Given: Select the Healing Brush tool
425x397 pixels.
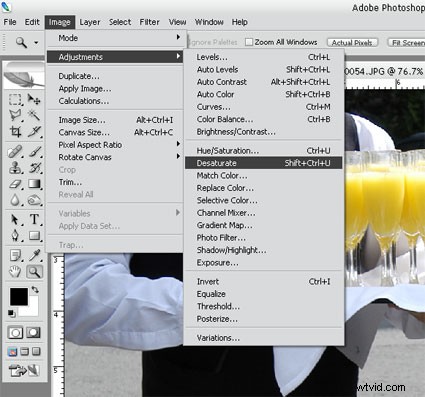Looking at the screenshot, I should [15, 152].
